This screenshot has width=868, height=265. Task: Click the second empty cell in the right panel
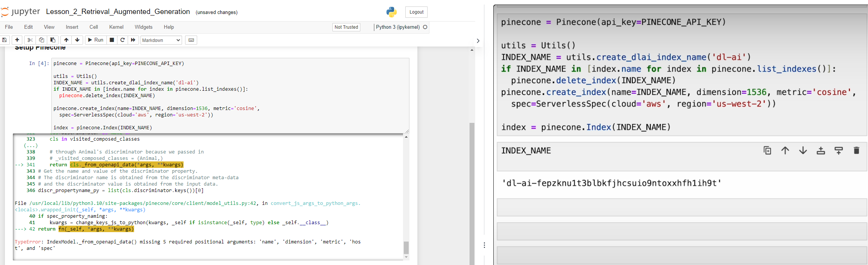pyautogui.click(x=681, y=231)
